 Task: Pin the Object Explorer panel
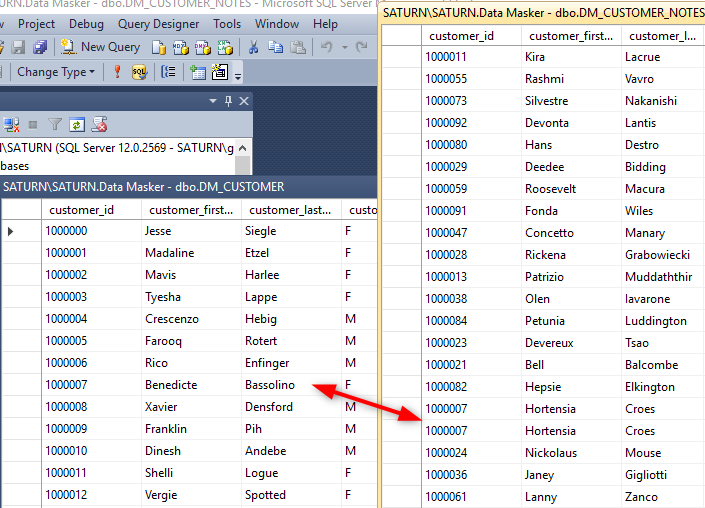click(228, 101)
